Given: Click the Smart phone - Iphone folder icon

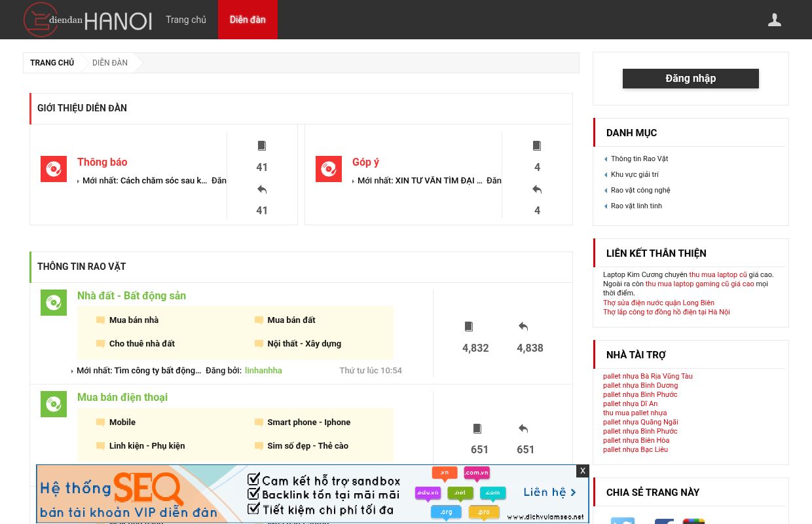Looking at the screenshot, I should pyautogui.click(x=259, y=422).
